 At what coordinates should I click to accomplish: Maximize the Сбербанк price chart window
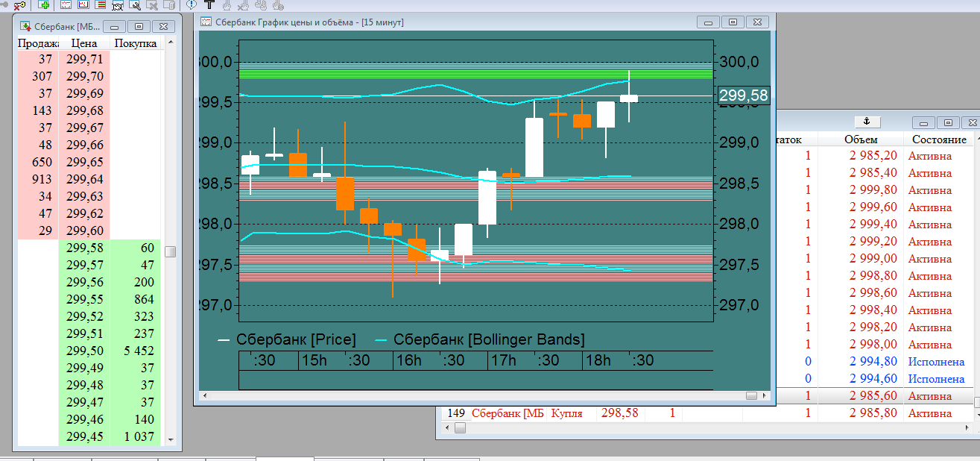(733, 22)
